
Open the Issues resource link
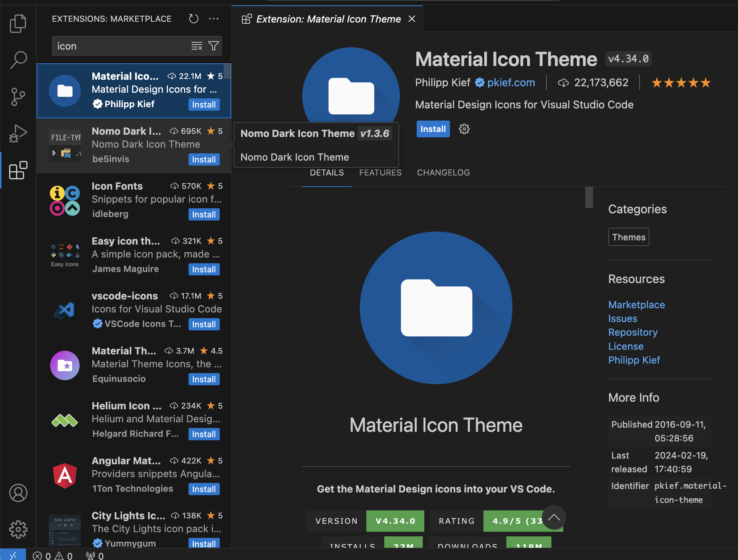coord(623,319)
